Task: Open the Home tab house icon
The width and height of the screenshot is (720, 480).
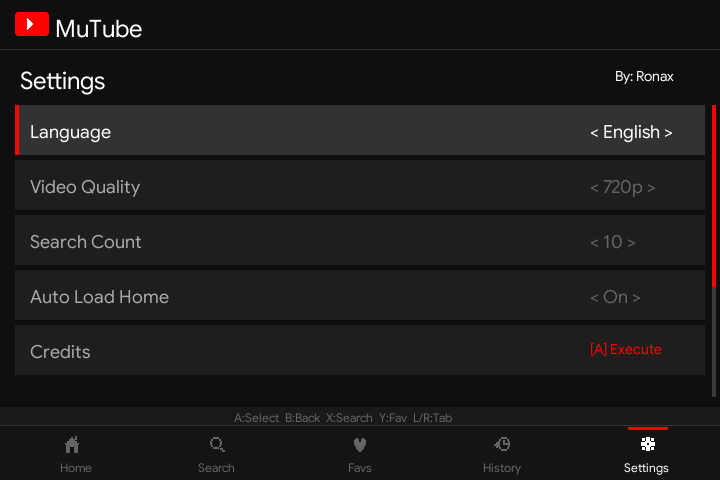Action: 72,445
